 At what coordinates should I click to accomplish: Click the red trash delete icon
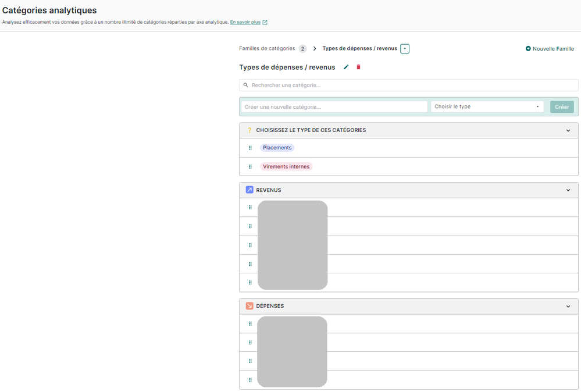coord(358,67)
